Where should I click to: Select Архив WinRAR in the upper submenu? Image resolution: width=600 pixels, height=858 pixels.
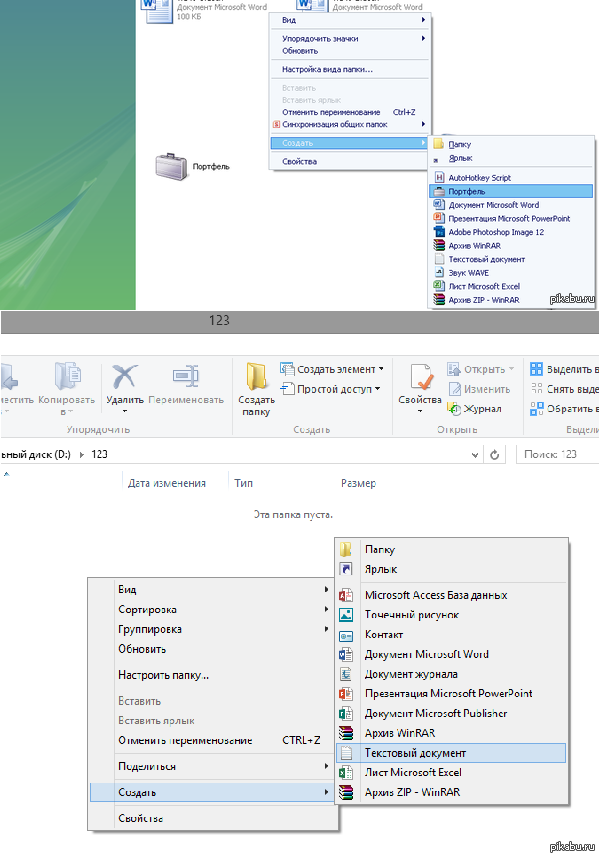[472, 245]
